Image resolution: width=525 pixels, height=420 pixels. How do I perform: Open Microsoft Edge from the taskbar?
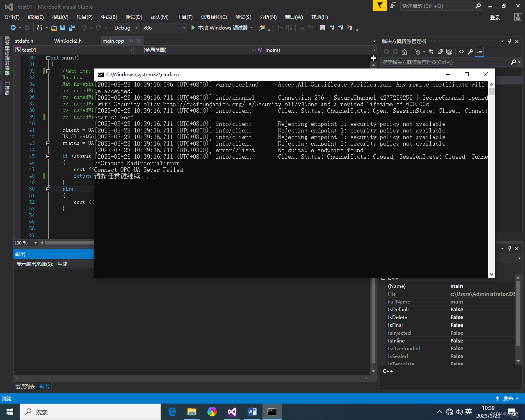click(172, 412)
